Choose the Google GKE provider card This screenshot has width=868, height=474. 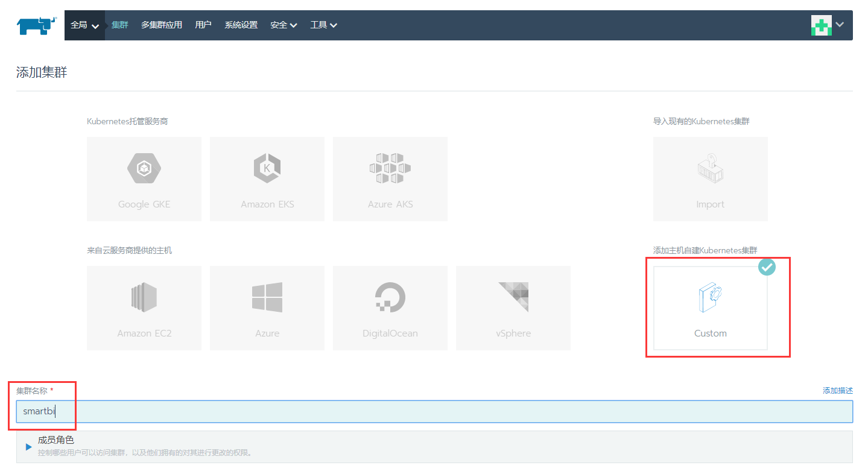pyautogui.click(x=144, y=179)
